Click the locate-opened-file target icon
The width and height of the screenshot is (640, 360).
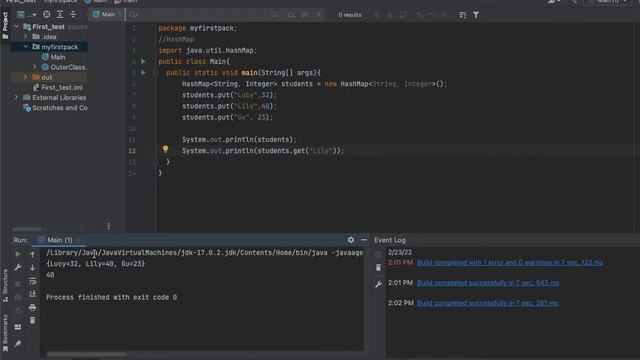pyautogui.click(x=47, y=14)
